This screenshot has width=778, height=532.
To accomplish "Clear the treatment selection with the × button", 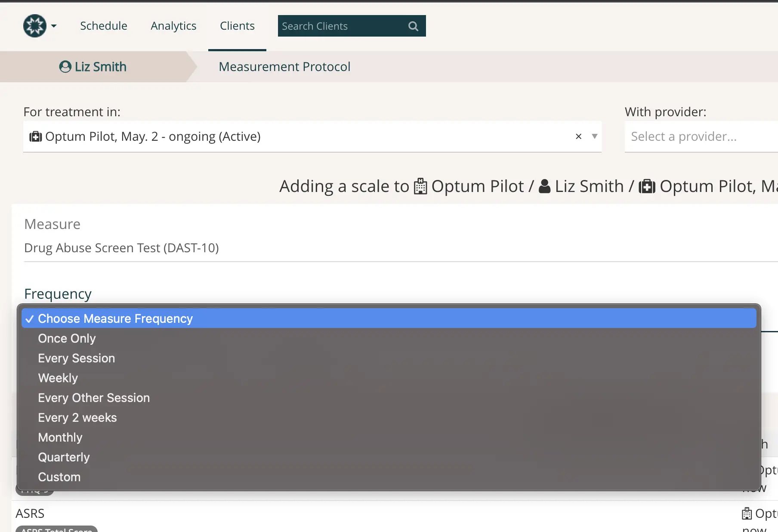I will click(578, 136).
